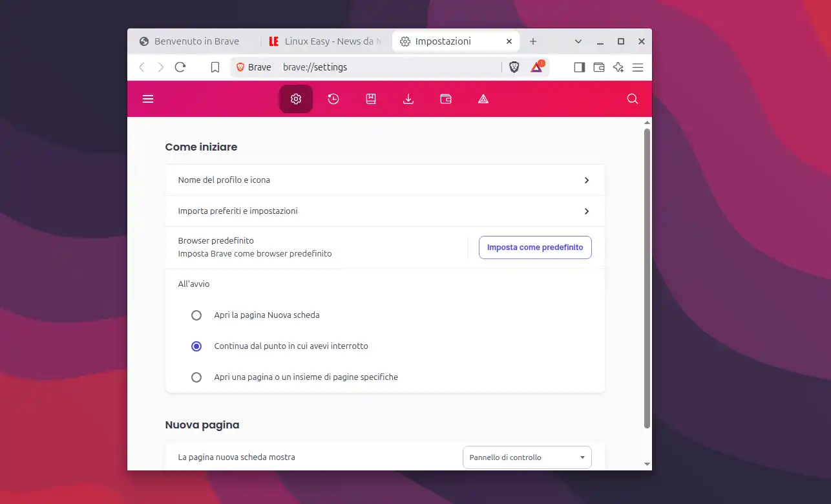Click the Come iniziare heading
Screen dimensions: 831x504
pos(201,147)
